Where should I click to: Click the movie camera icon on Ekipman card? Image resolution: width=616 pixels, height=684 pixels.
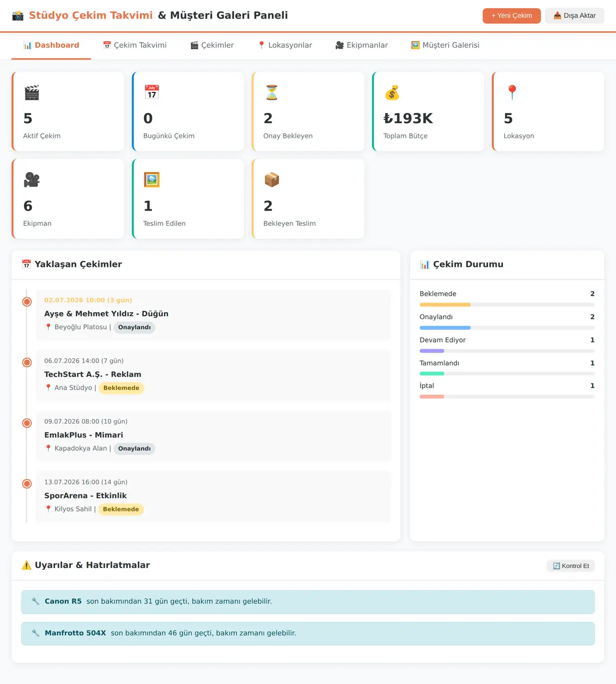click(32, 180)
